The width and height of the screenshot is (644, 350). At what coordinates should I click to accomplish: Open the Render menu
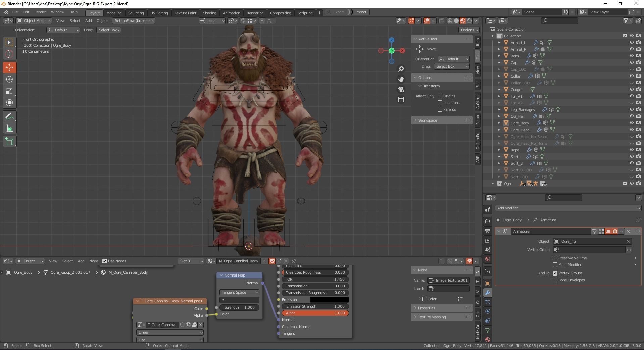click(40, 12)
